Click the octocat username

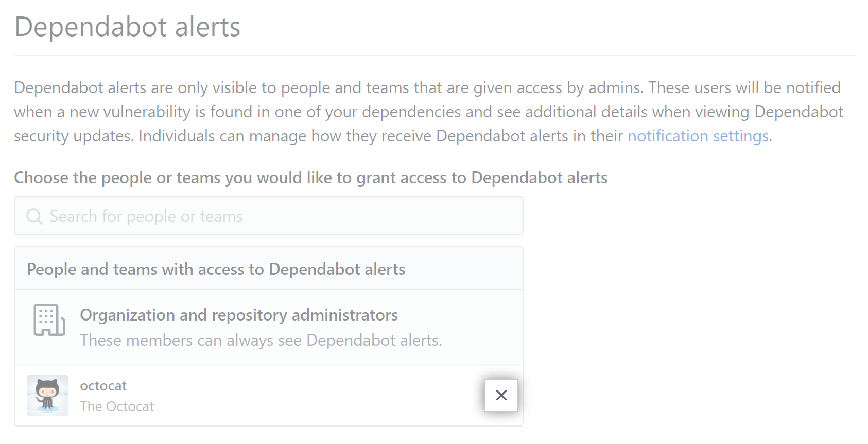(x=103, y=385)
